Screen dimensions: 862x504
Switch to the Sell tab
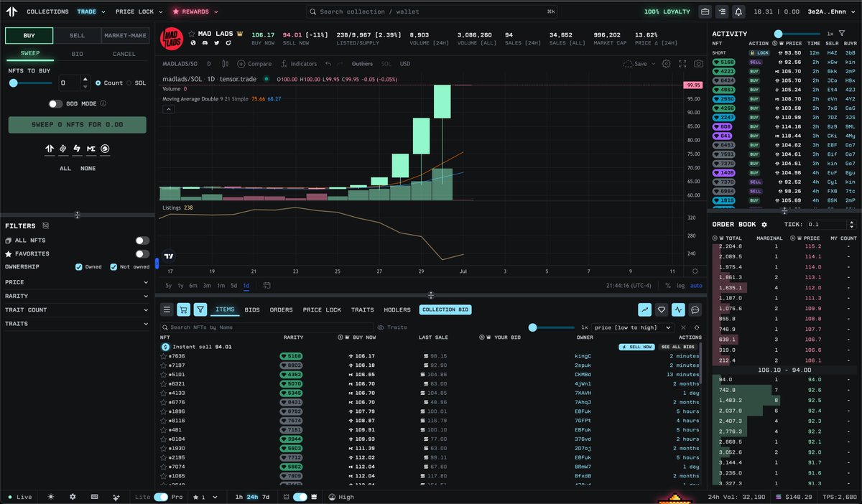(x=77, y=36)
